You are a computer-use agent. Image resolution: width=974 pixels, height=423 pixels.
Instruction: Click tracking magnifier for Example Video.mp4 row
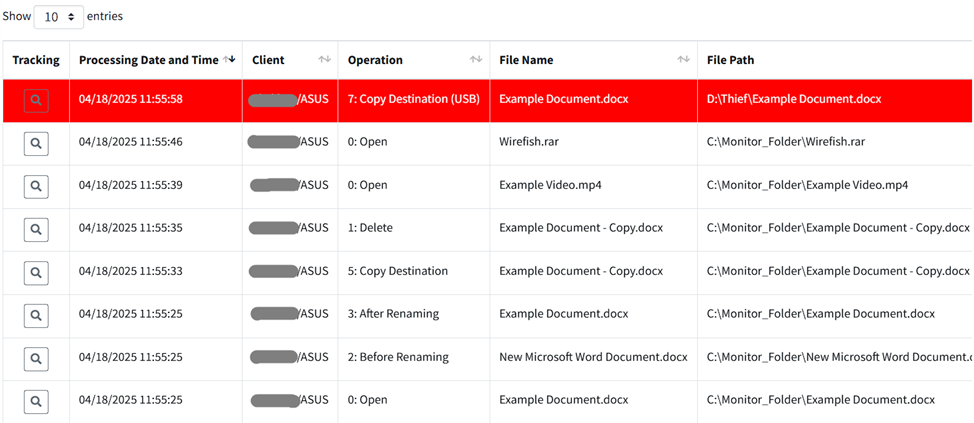pos(36,186)
